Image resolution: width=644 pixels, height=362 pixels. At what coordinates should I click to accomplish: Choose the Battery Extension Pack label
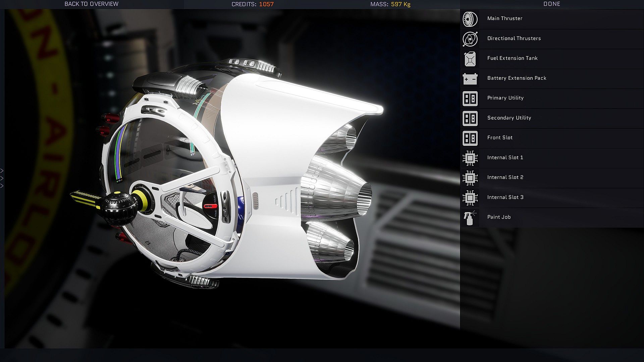point(517,78)
